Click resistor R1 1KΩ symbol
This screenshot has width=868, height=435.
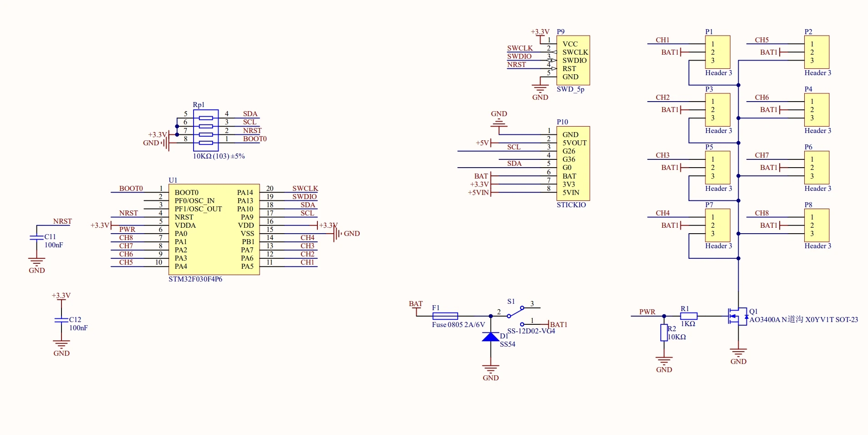689,316
